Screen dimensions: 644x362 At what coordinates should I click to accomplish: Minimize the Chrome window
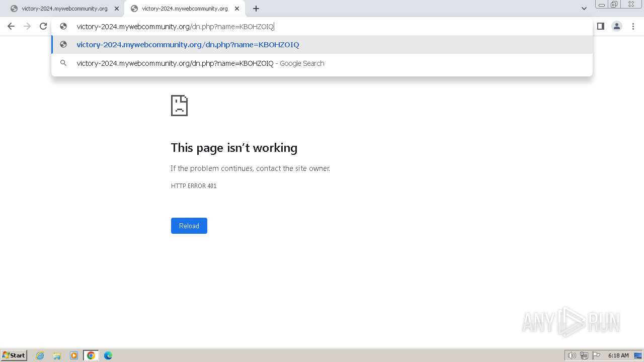[602, 4]
